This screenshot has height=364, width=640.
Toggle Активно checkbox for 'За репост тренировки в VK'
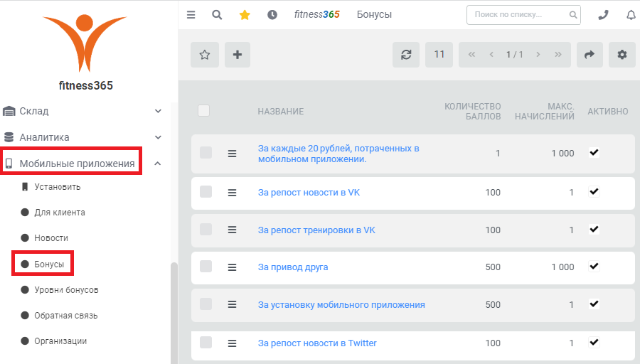tap(594, 230)
